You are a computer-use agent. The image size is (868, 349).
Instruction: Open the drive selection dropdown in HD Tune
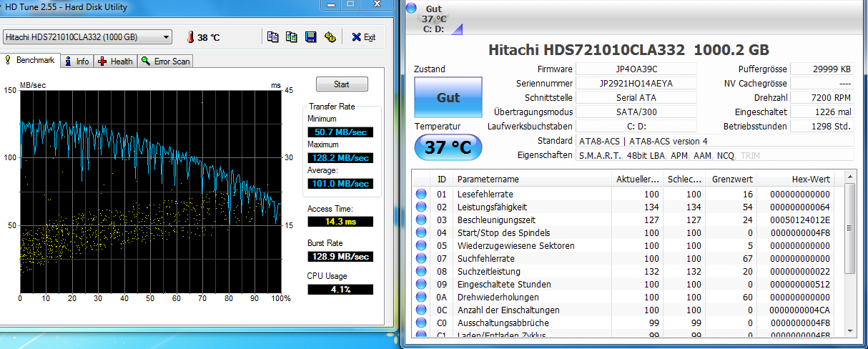88,36
